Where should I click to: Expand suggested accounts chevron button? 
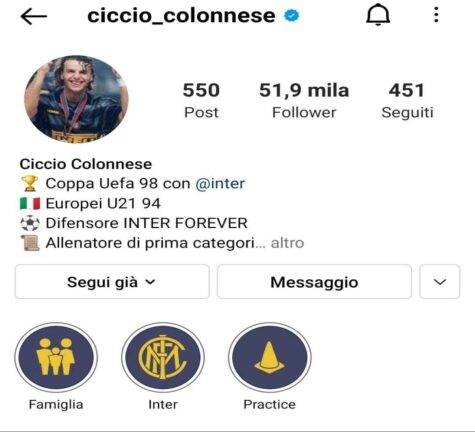click(x=440, y=282)
